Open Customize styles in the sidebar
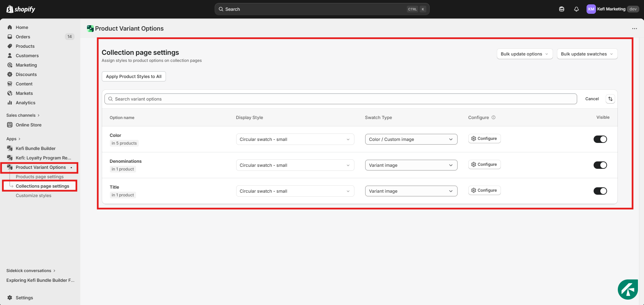The height and width of the screenshot is (305, 644). point(34,195)
